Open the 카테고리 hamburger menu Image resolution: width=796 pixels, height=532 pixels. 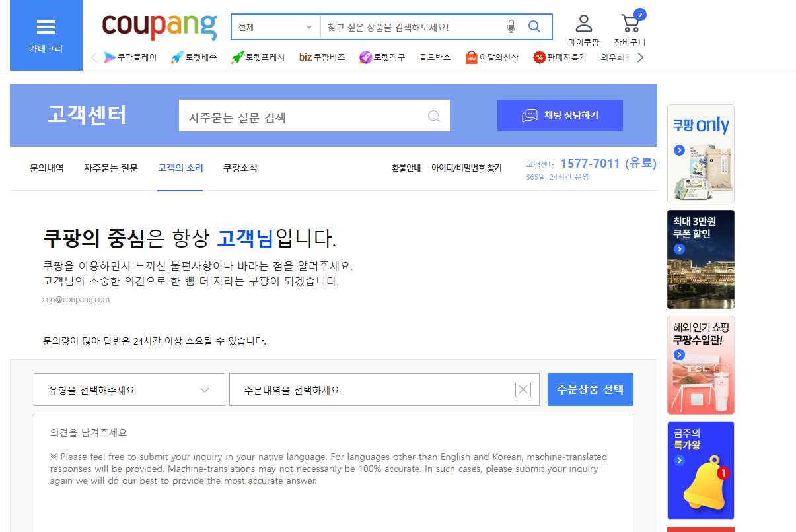[x=46, y=35]
